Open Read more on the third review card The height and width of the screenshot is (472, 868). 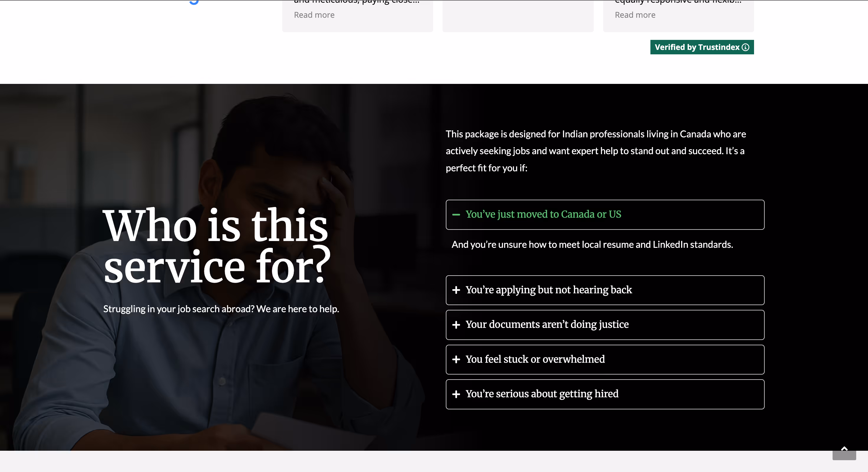coord(635,15)
